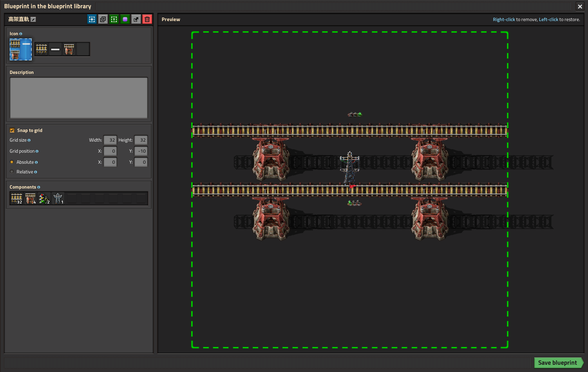
Task: Pick an icon for the empty fourth slot
Action: [x=83, y=49]
